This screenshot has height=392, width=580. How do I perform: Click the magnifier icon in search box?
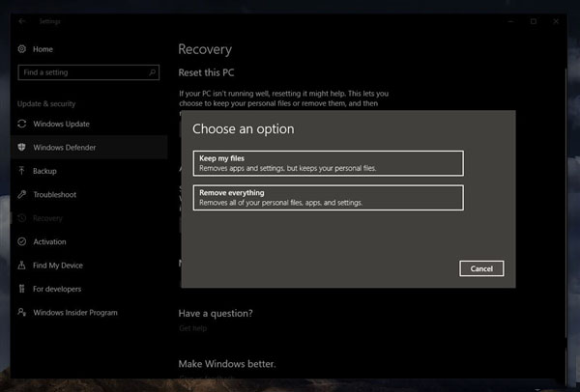tap(150, 72)
